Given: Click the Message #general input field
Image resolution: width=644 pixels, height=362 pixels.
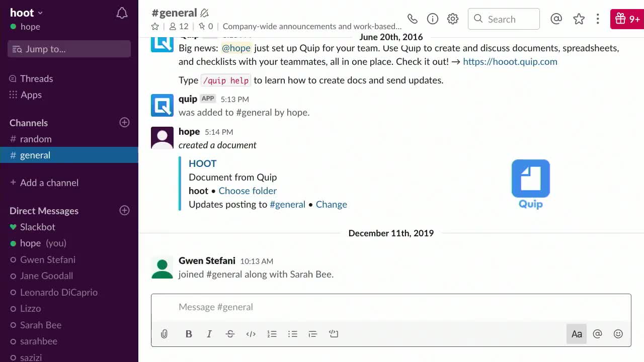Looking at the screenshot, I should click(391, 307).
